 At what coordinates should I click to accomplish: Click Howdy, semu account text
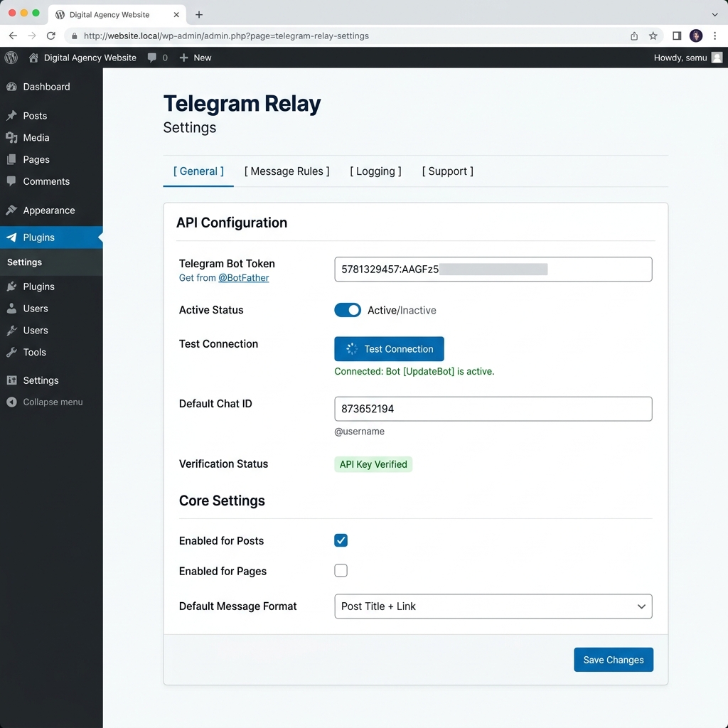click(x=680, y=58)
